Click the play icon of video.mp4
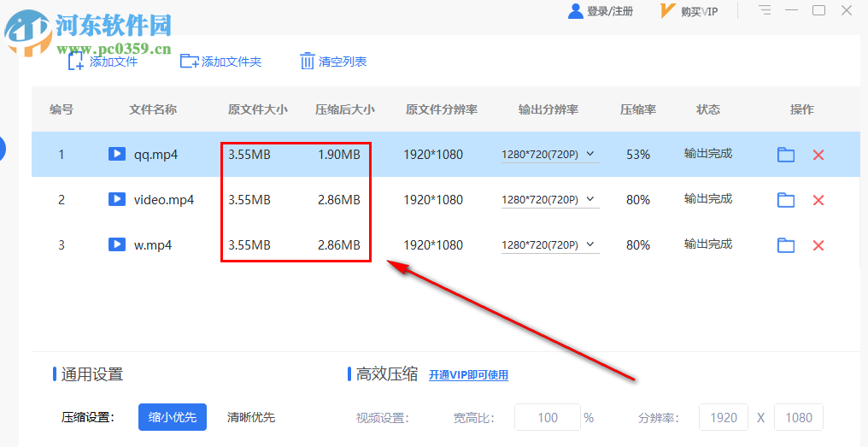Image resolution: width=868 pixels, height=447 pixels. coord(117,199)
